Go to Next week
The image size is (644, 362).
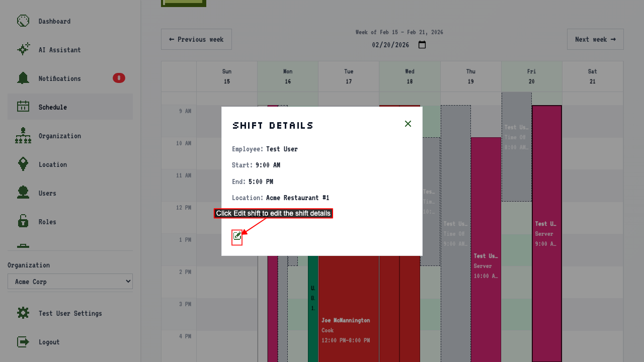(x=595, y=39)
